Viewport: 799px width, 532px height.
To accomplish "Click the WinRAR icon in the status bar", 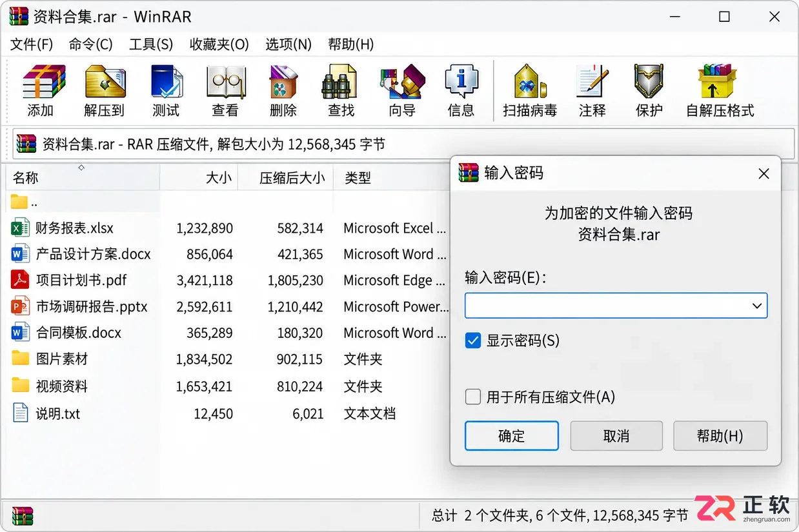I will point(23,516).
